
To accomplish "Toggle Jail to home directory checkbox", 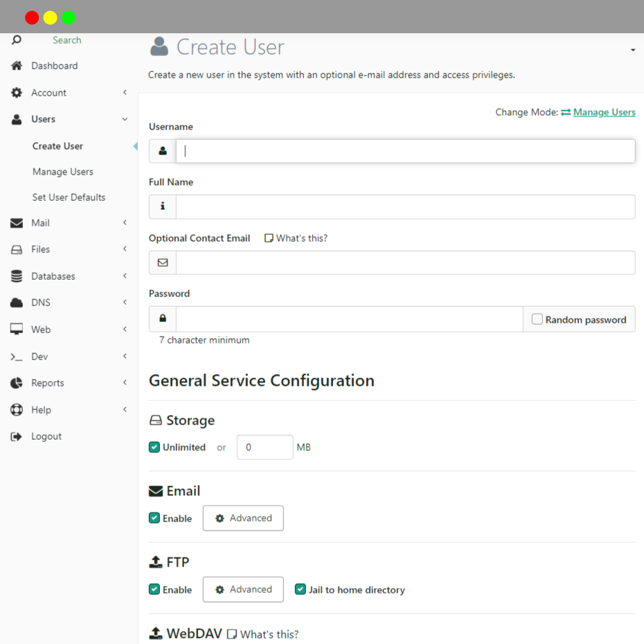I will coord(301,589).
